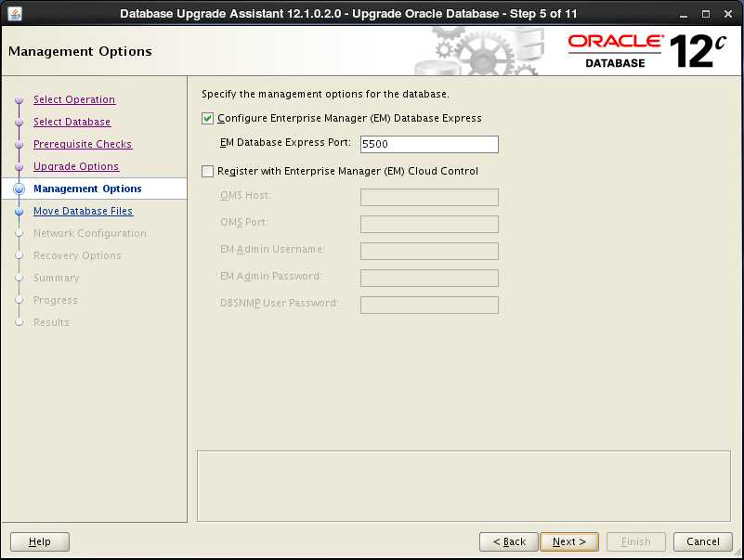The image size is (744, 560).
Task: Go to Select Database step
Action: click(72, 122)
